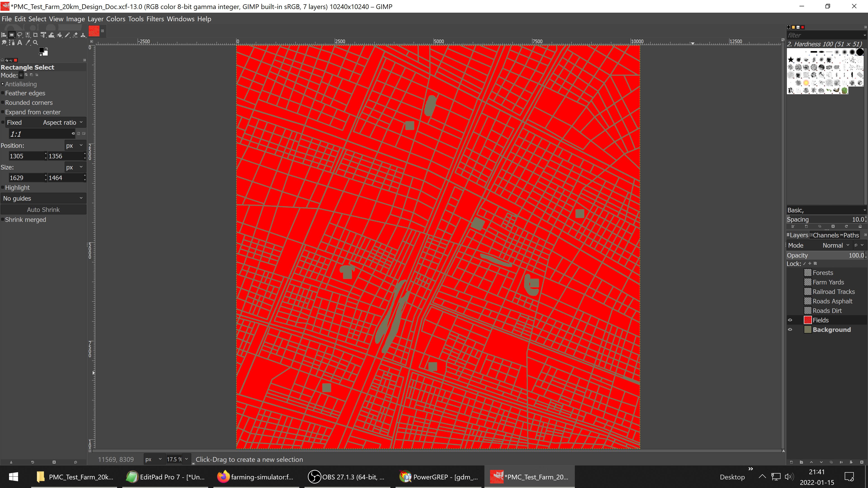Click Delete Tool Preset icon under tool options

click(54, 462)
